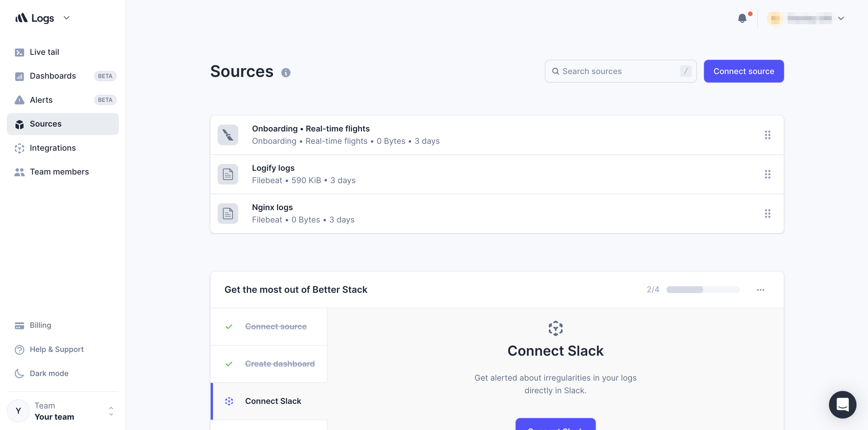The width and height of the screenshot is (868, 430).
Task: Open Onboarding Real-time flights source
Action: (497, 135)
